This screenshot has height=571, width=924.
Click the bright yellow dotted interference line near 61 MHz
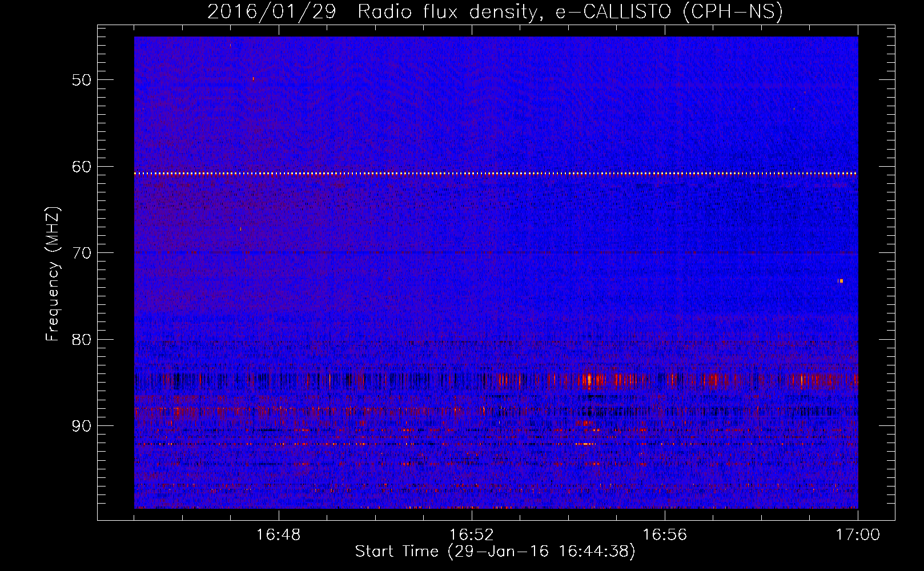496,173
